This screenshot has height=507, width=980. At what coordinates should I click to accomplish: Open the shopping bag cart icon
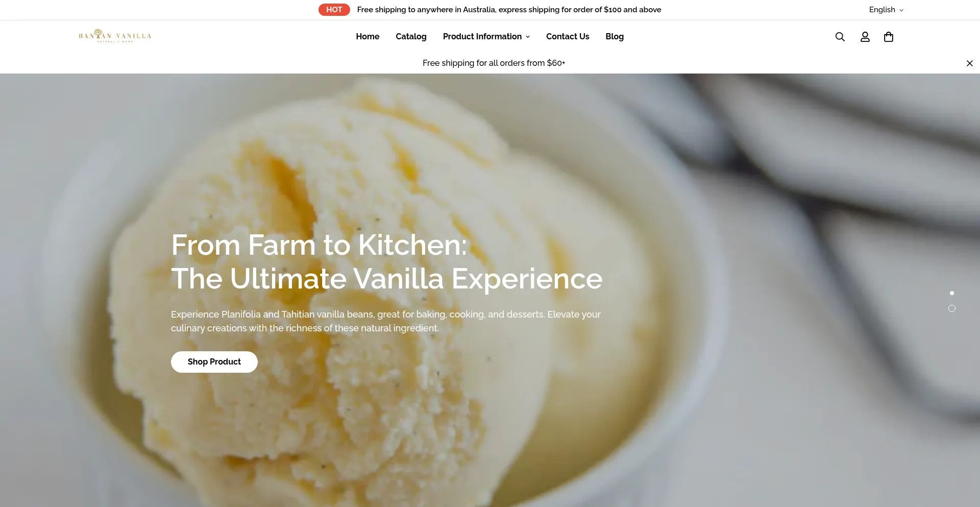click(889, 37)
